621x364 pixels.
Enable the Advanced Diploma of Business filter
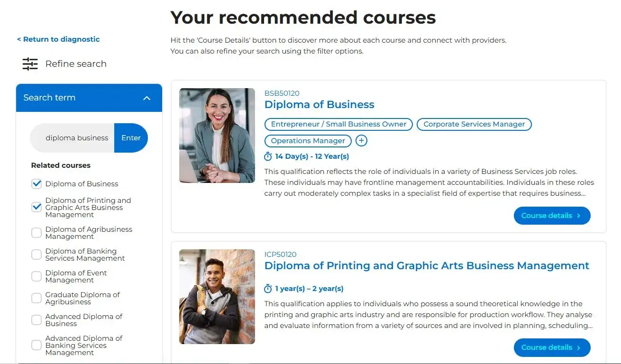[36, 320]
